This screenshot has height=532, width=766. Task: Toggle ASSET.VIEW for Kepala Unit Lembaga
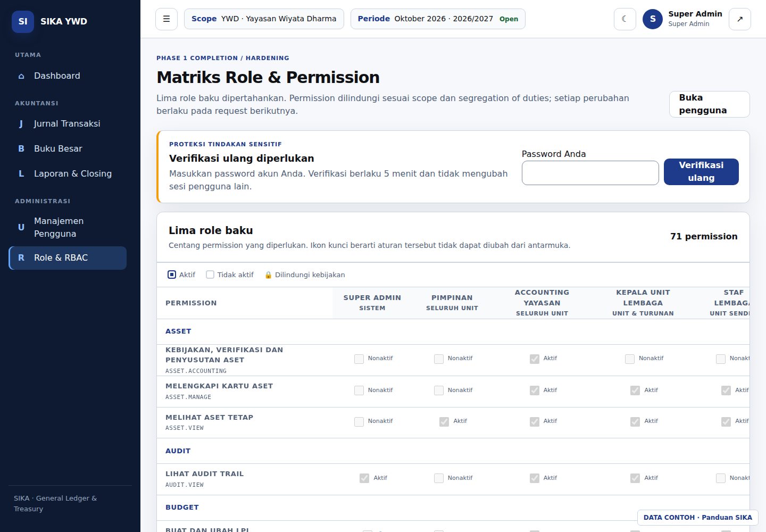pyautogui.click(x=635, y=422)
